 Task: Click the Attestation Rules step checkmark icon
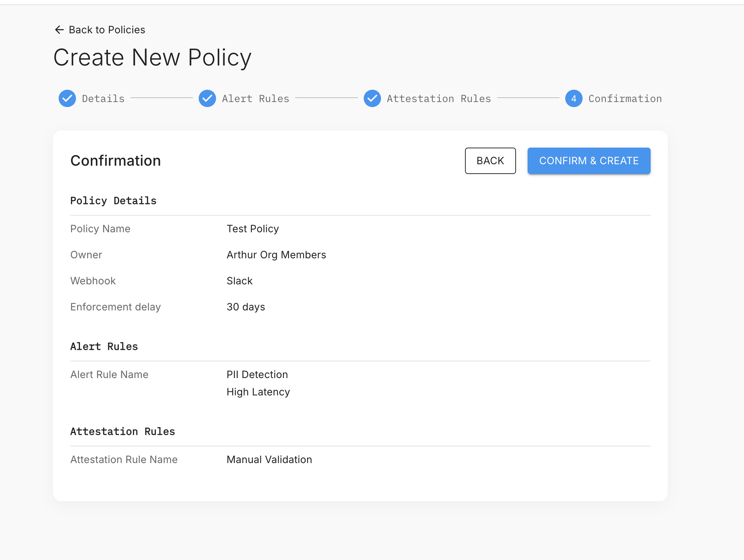click(x=372, y=98)
